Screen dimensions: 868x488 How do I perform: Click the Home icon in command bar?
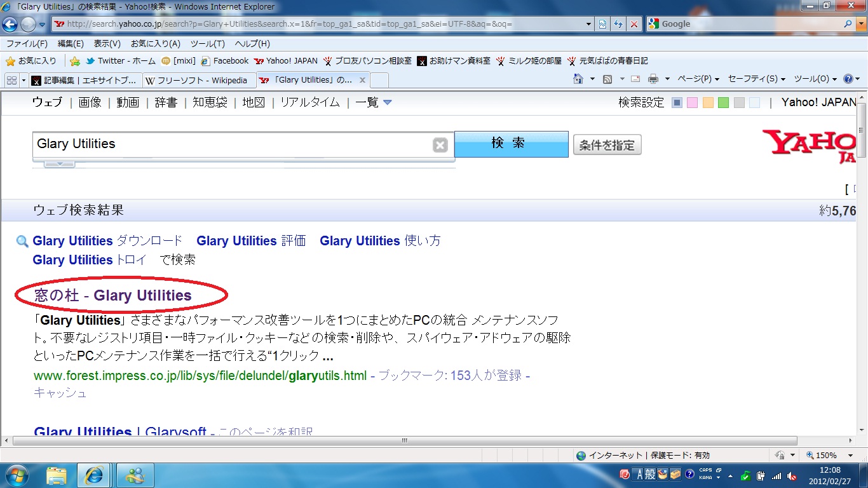click(x=578, y=79)
